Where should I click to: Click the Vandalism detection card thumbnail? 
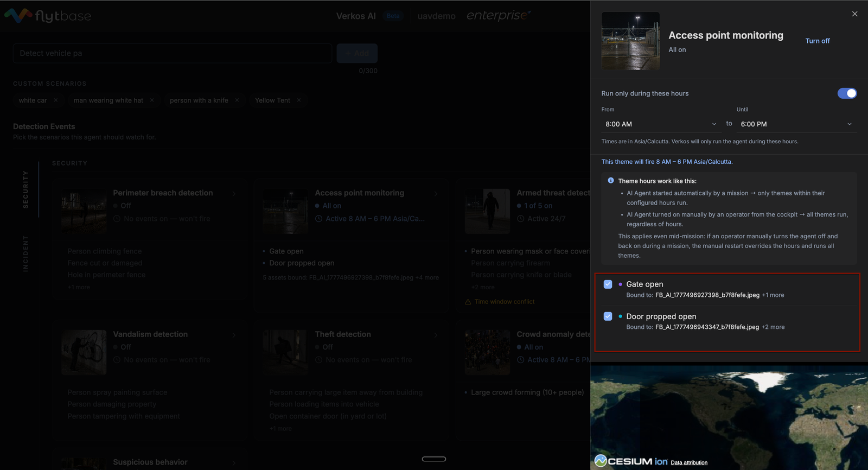(84, 352)
